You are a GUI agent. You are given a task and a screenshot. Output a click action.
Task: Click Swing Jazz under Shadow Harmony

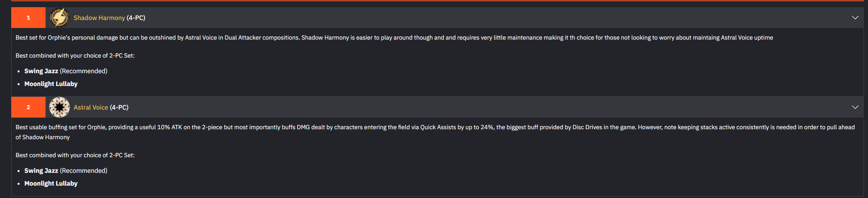pos(41,71)
